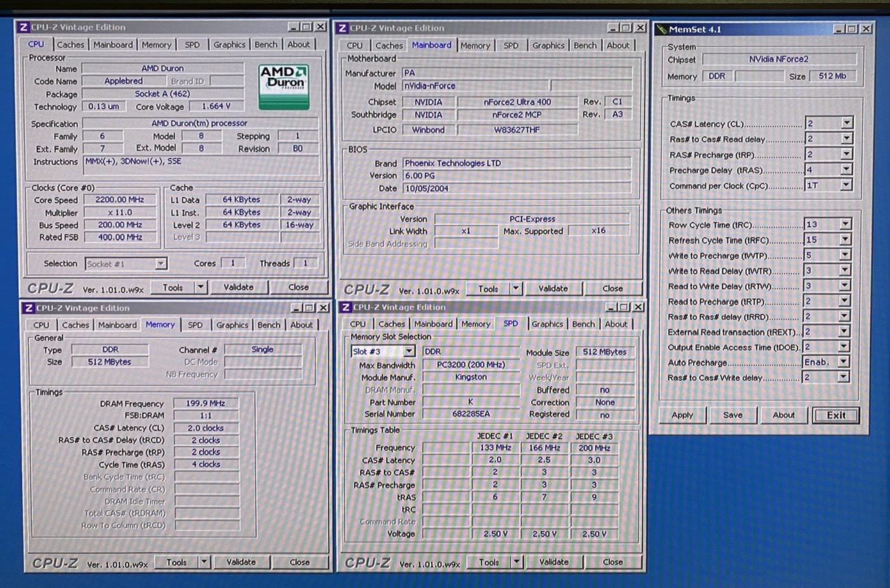Expand the Row Cycle Time (tRC) dropdown
The height and width of the screenshot is (588, 890).
coord(845,224)
